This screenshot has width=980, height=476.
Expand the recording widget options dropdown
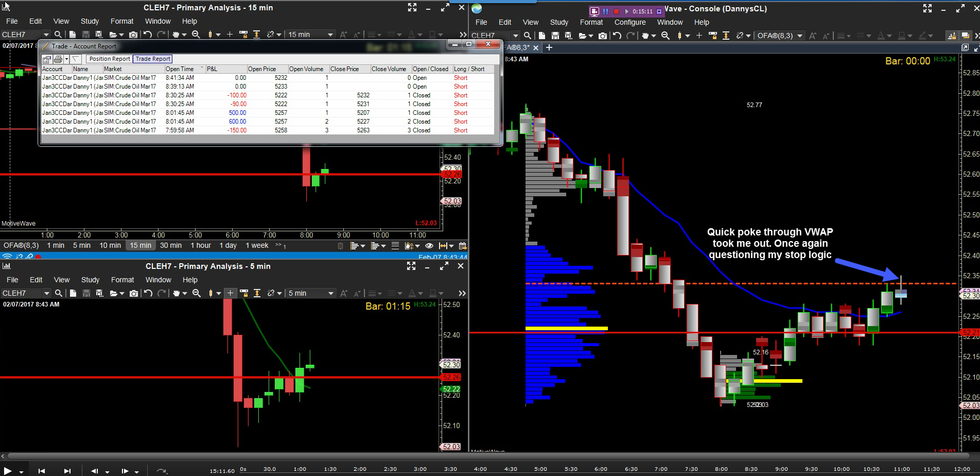pyautogui.click(x=659, y=11)
